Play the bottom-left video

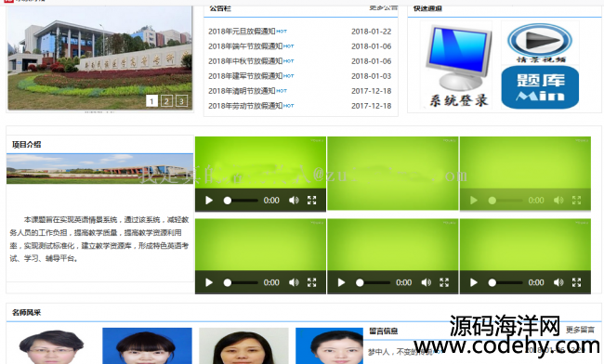[x=209, y=283]
